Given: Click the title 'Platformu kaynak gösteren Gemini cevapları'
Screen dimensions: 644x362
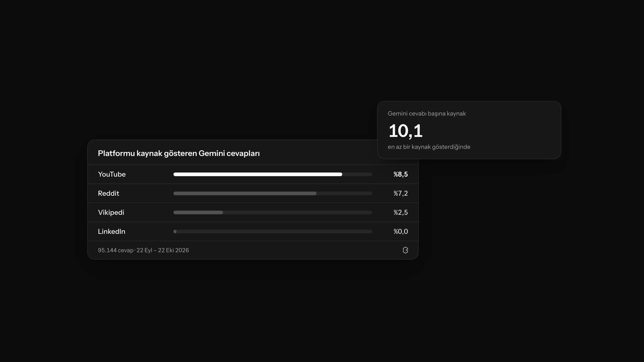Looking at the screenshot, I should click(179, 153).
